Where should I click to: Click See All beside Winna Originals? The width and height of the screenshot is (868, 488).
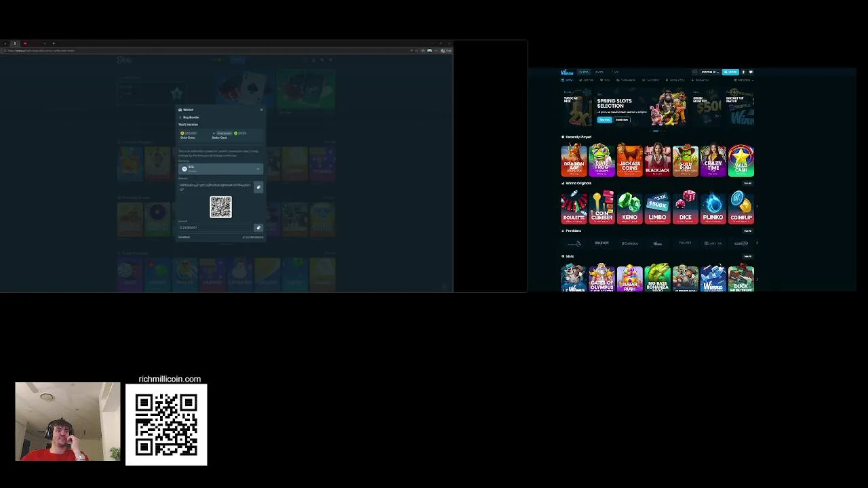(x=748, y=183)
